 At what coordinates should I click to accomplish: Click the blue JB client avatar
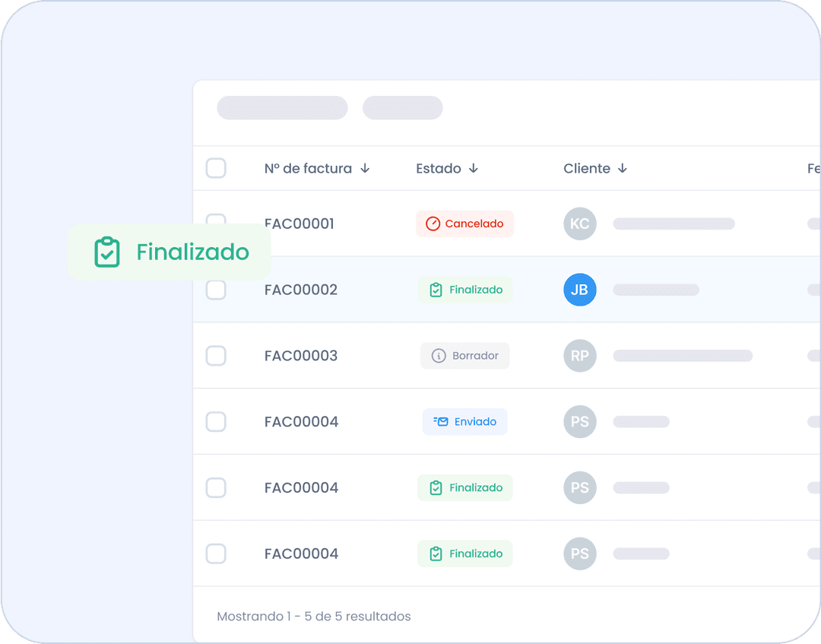579,290
